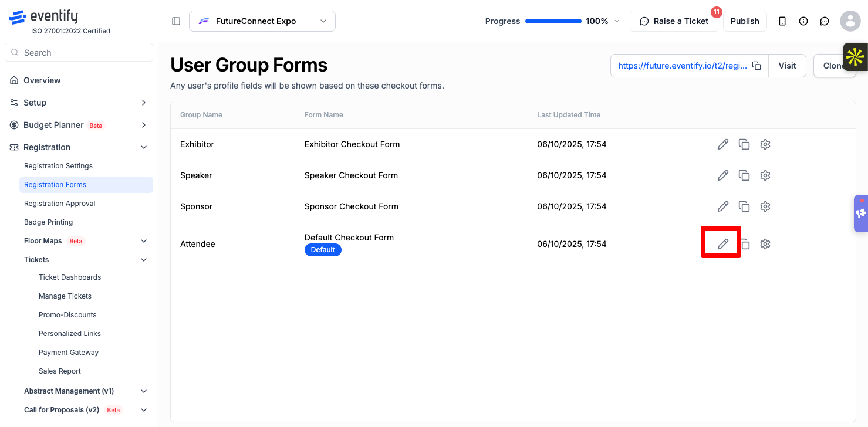
Task: Expand the Setup sidebar section
Action: point(144,103)
